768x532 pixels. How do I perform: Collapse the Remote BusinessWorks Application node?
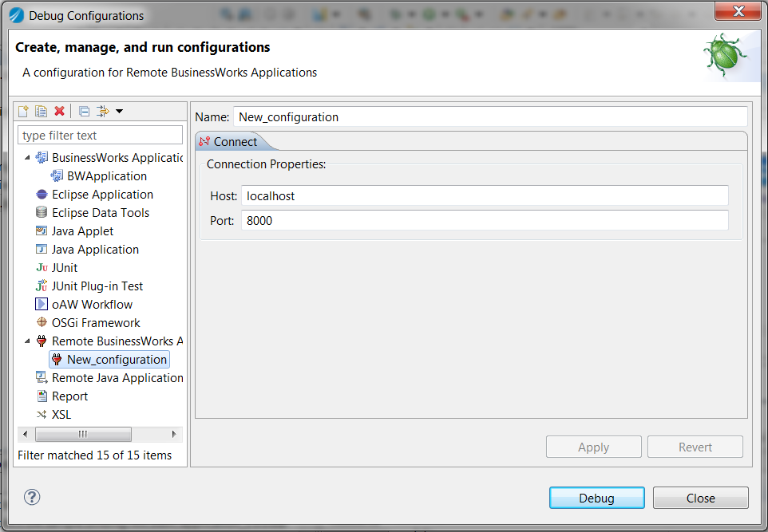tap(27, 341)
